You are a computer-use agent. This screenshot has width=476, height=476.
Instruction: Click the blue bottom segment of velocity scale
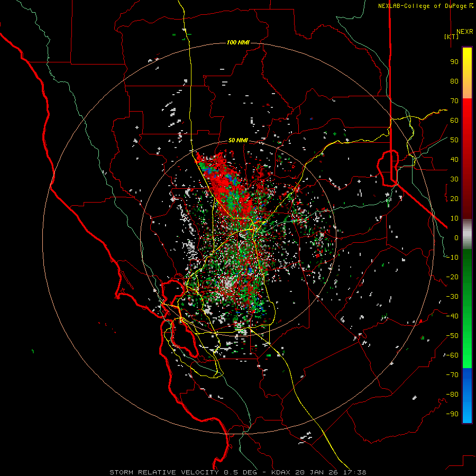coord(467,396)
